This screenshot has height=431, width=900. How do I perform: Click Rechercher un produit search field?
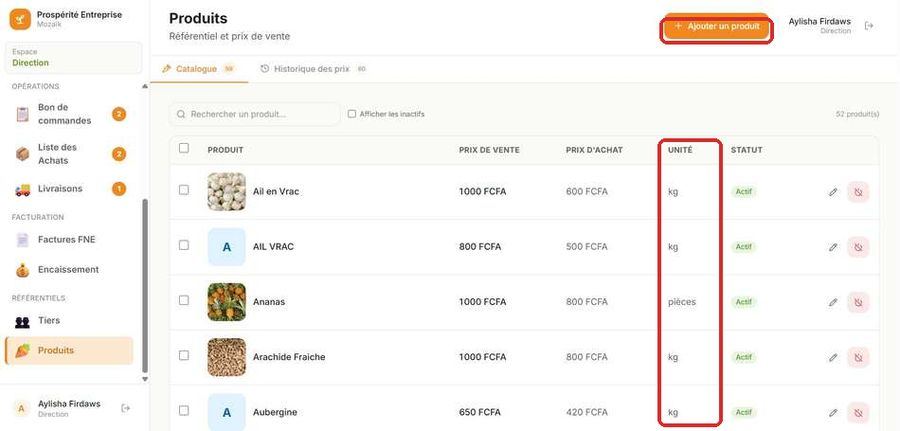[x=255, y=114]
